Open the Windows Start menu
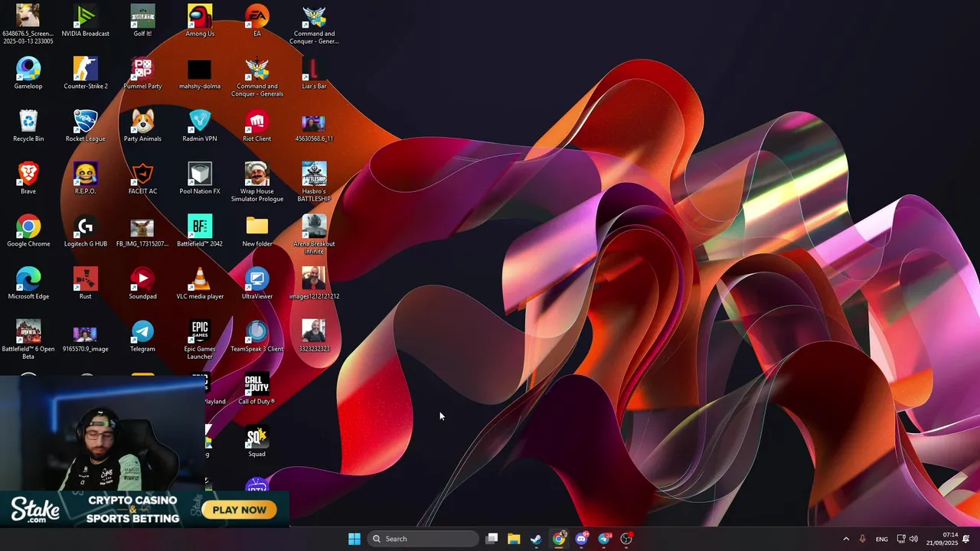 click(354, 539)
